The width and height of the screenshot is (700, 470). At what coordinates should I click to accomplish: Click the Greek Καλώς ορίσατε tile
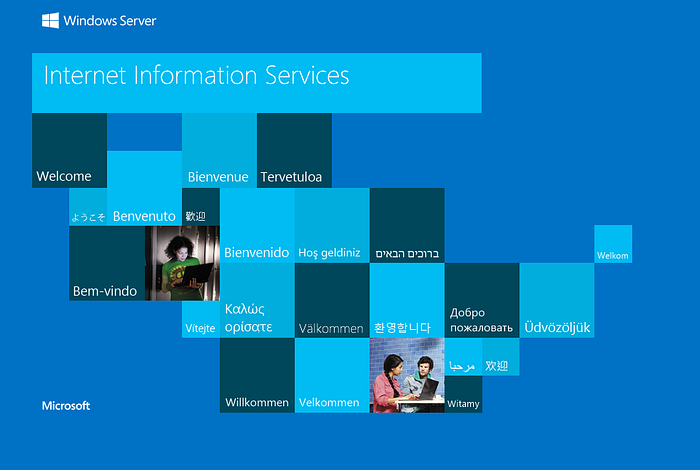tap(257, 300)
